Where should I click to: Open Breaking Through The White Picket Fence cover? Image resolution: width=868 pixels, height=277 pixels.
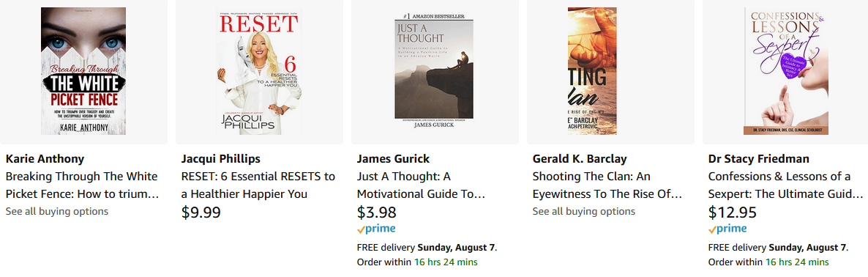pos(83,71)
